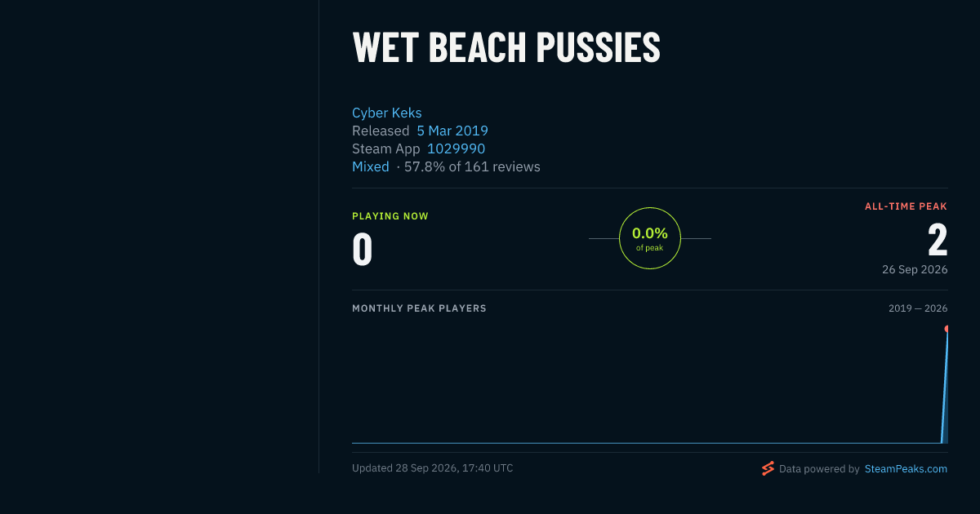Click the Playing Now count of 0
Screen dimensions: 980x514
363,250
